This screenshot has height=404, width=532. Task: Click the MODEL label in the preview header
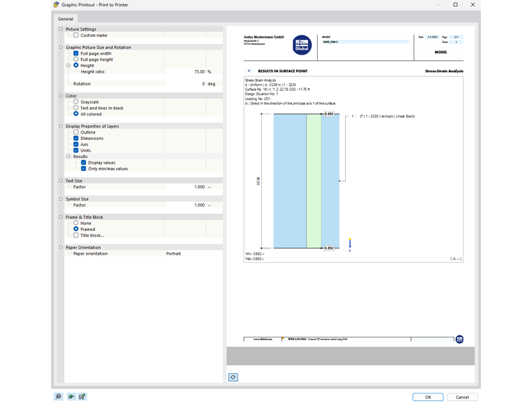pos(441,52)
